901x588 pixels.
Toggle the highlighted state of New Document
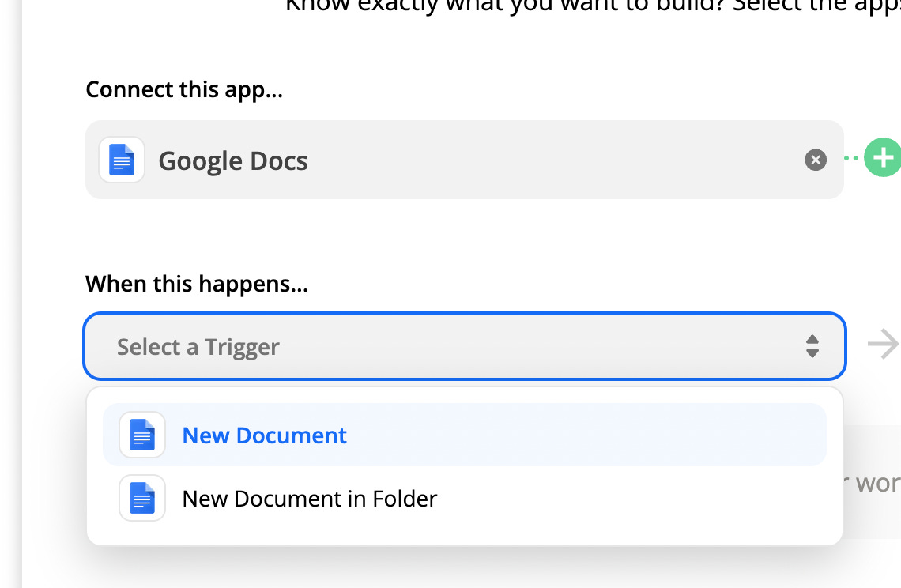264,435
